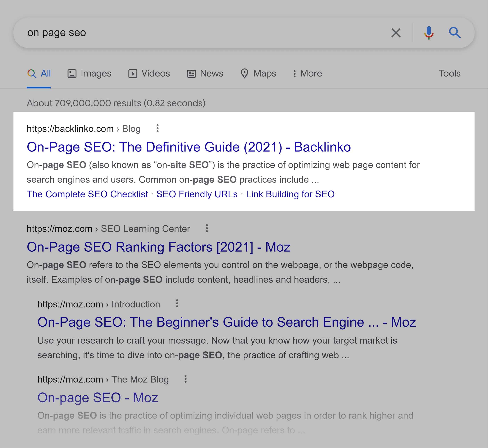This screenshot has height=448, width=488.
Task: Select the Images search tab icon
Action: point(71,73)
